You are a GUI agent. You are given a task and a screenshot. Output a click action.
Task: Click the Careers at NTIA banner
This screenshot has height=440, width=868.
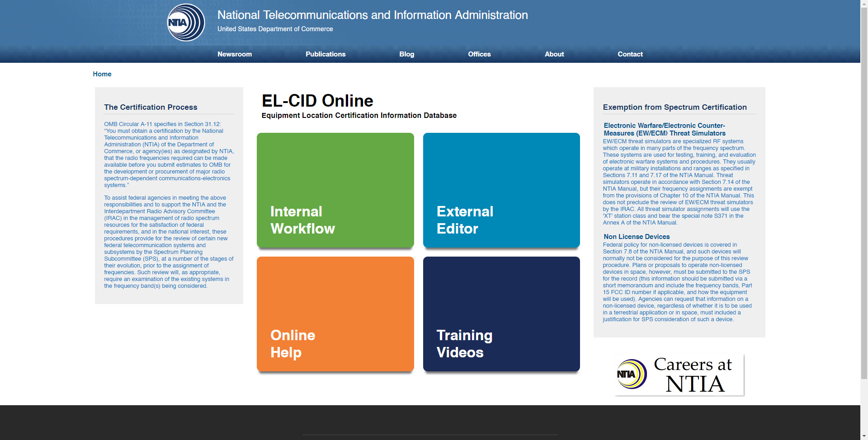pos(679,375)
